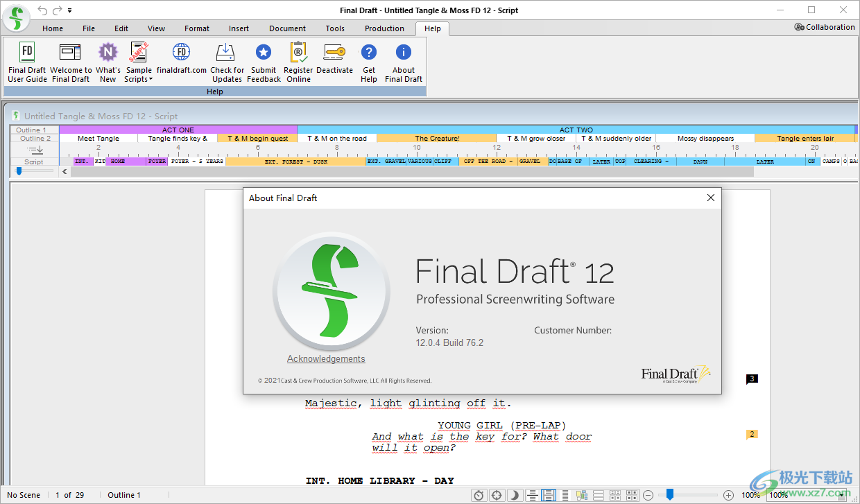
Task: Open the Collaboration feature
Action: click(825, 27)
